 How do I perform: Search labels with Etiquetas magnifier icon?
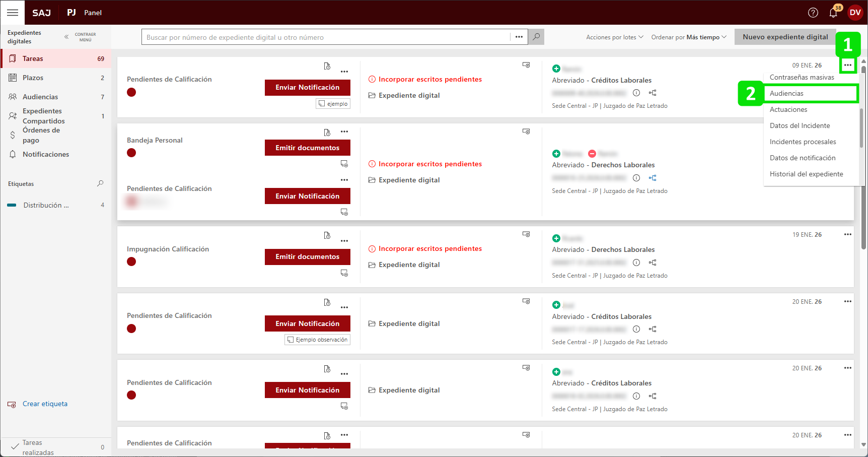(100, 183)
